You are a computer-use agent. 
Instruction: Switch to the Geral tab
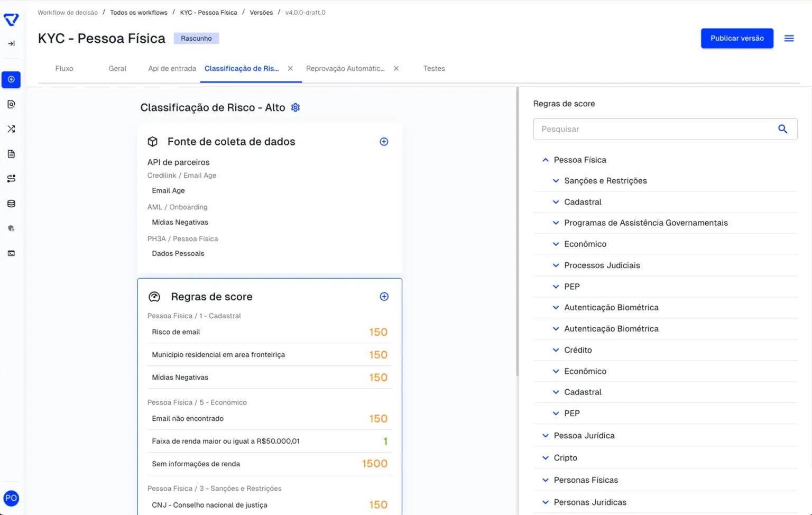(117, 69)
